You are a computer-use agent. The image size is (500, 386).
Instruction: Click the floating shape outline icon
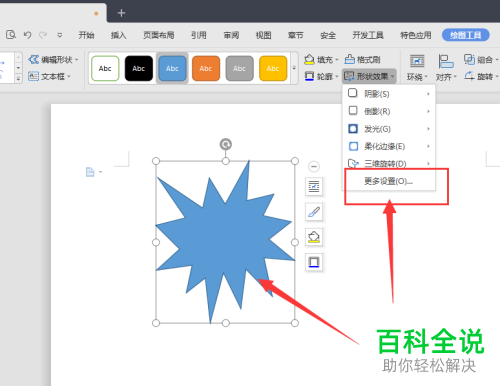(314, 262)
